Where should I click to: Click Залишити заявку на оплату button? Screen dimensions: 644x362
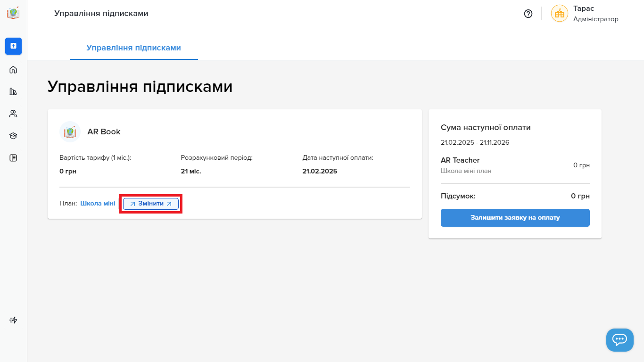(x=515, y=218)
